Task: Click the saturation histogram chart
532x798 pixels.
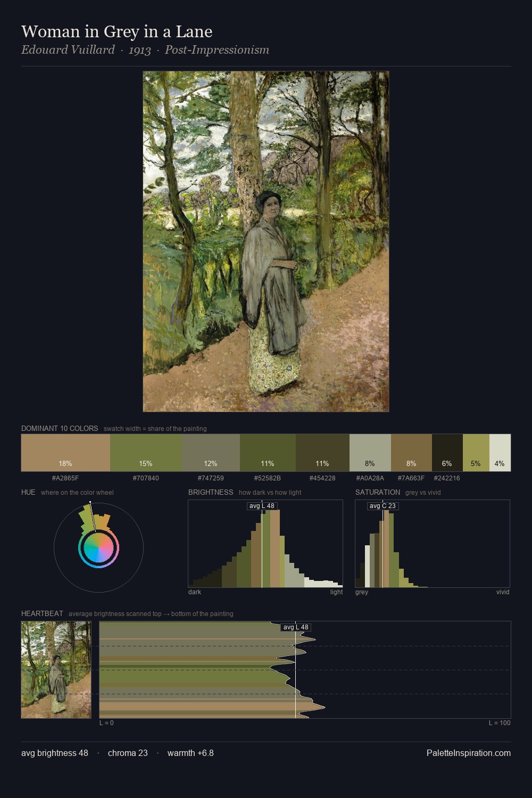Action: pos(433,544)
